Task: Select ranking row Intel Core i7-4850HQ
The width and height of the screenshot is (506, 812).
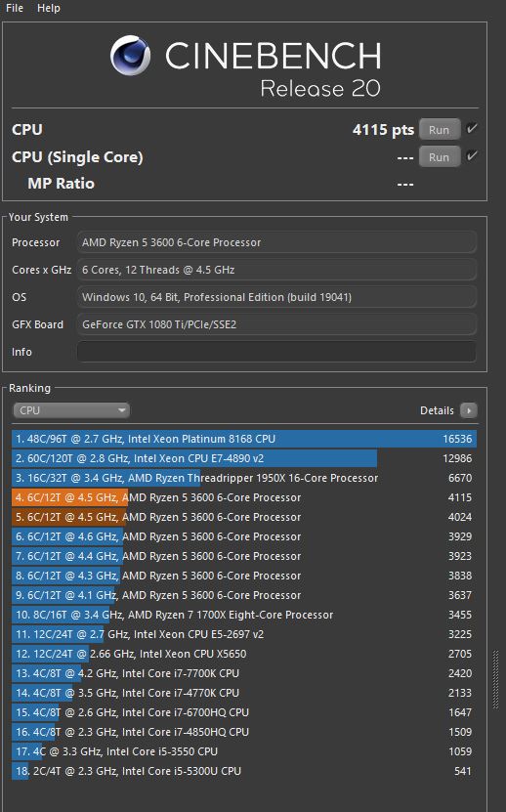Action: [x=244, y=732]
